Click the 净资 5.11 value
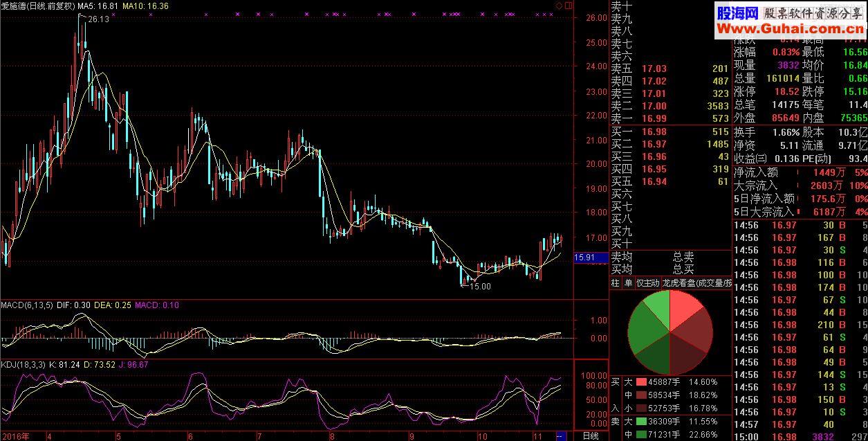This screenshot has width=868, height=441. coord(790,145)
